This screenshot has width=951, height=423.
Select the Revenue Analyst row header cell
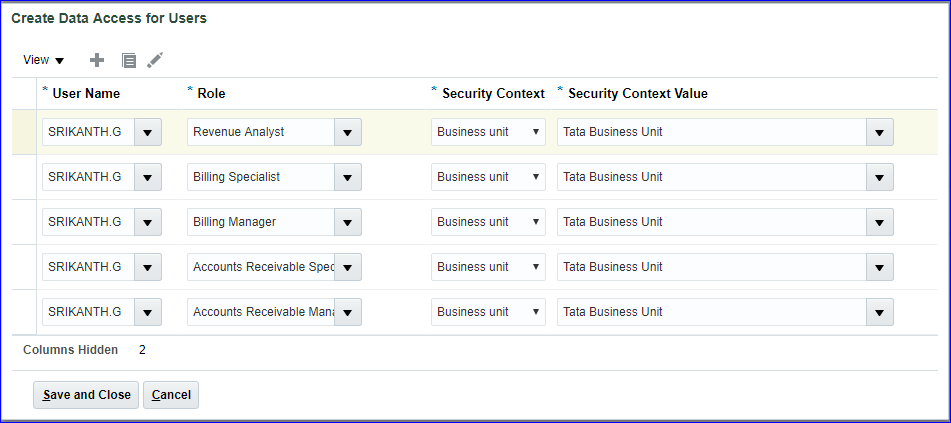[x=24, y=132]
